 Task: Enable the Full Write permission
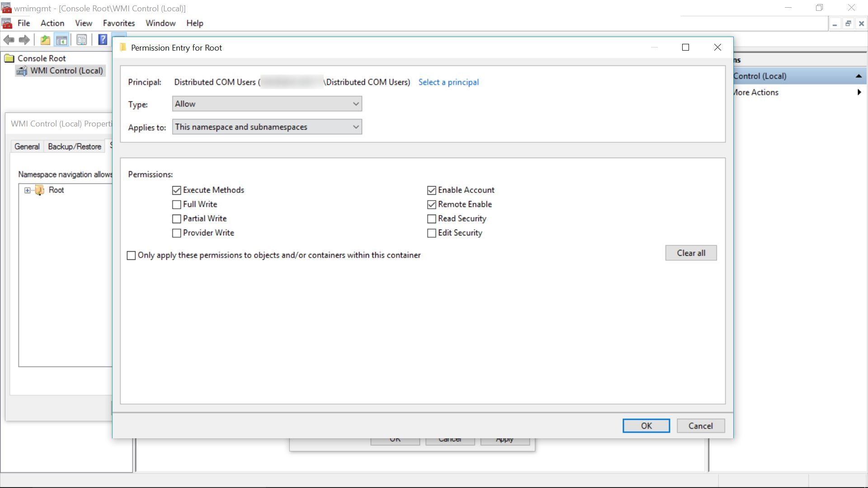(176, 205)
